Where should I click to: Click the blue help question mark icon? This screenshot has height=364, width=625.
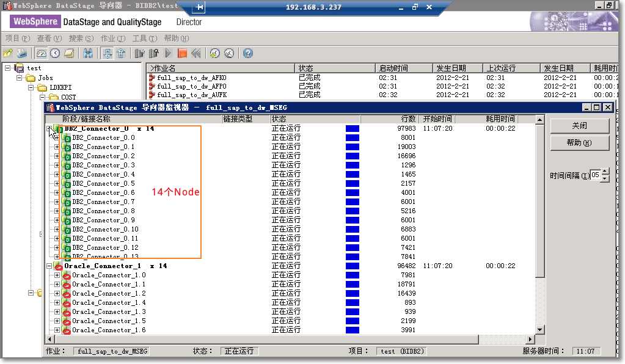[247, 53]
